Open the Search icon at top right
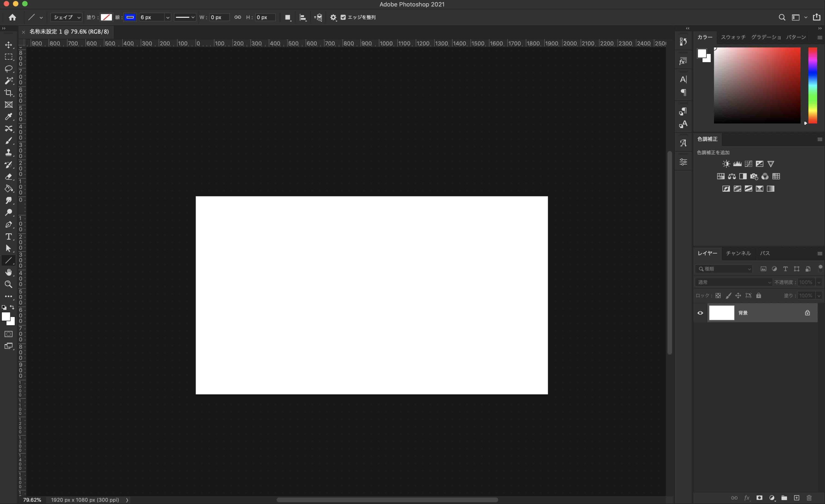The image size is (825, 504). [x=782, y=17]
